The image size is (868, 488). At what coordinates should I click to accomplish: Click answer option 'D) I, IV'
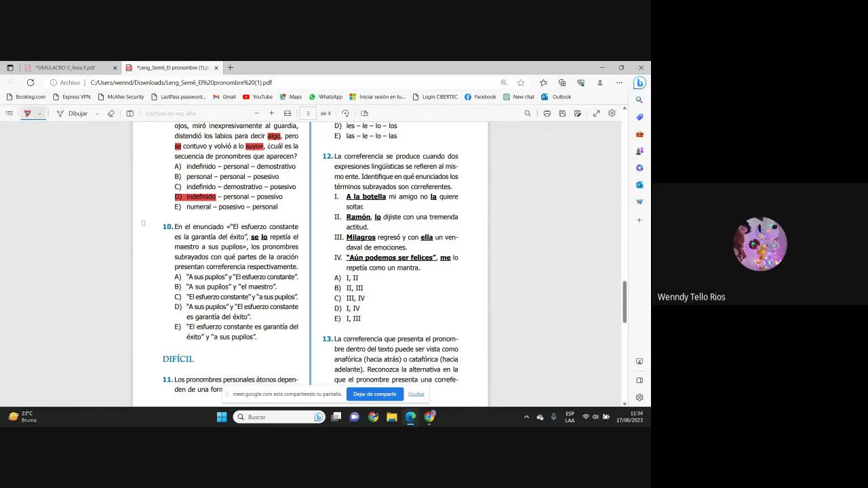(x=347, y=308)
